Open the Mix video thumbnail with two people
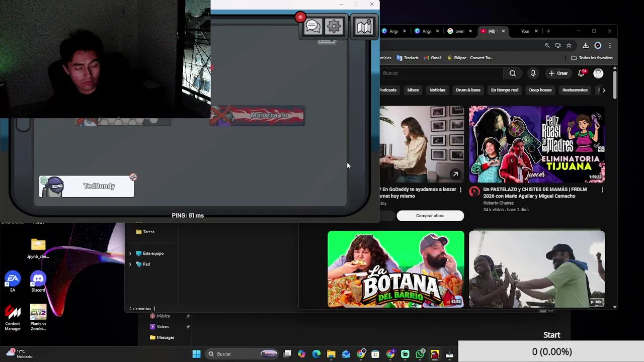The image size is (644, 362). point(537,269)
